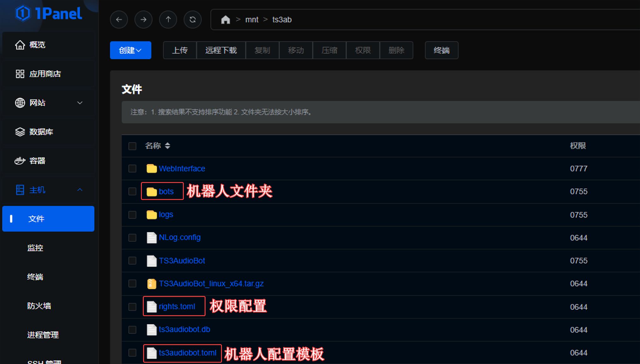Open 终端 from the toolbar
The width and height of the screenshot is (640, 364).
click(x=441, y=50)
